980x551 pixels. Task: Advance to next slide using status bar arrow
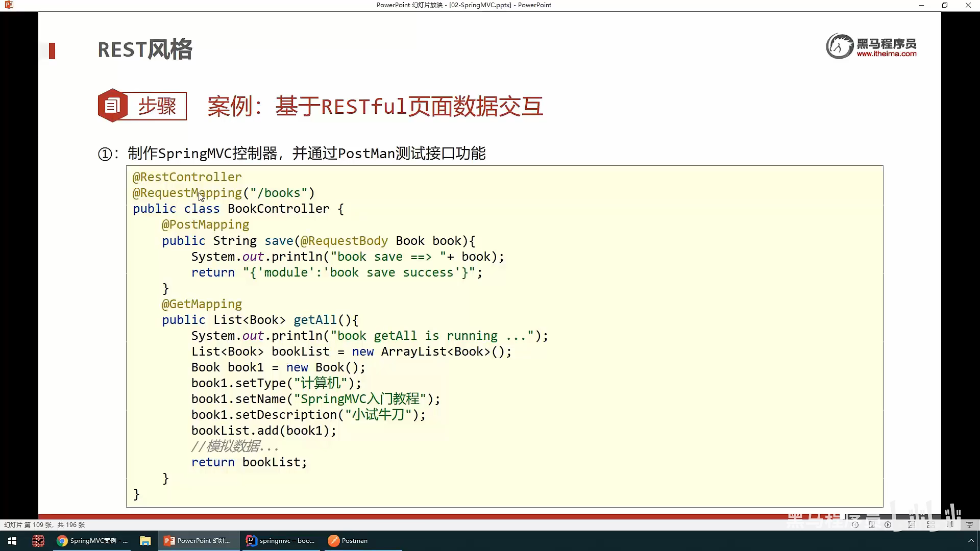(x=888, y=524)
